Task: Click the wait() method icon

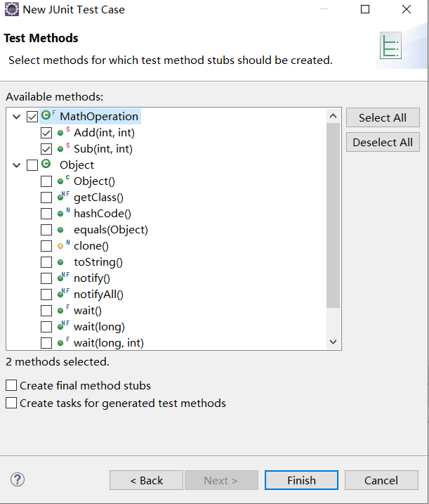Action: click(x=63, y=310)
